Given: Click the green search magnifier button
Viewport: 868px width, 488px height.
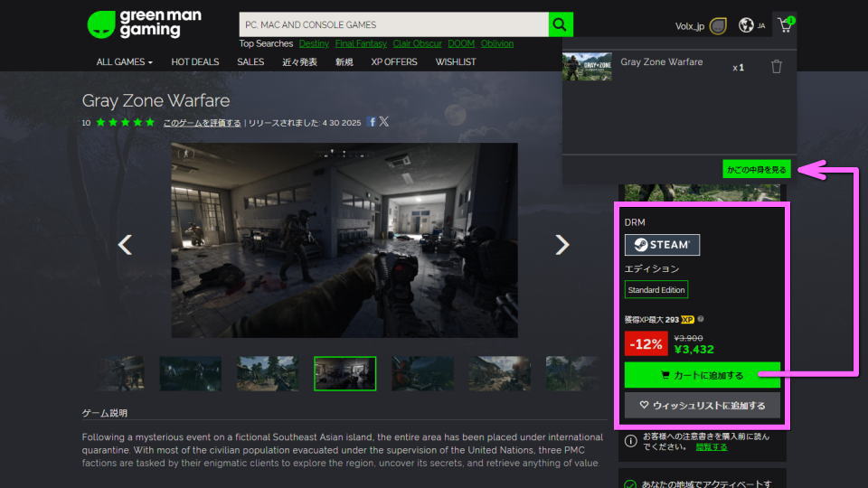Looking at the screenshot, I should tap(561, 24).
